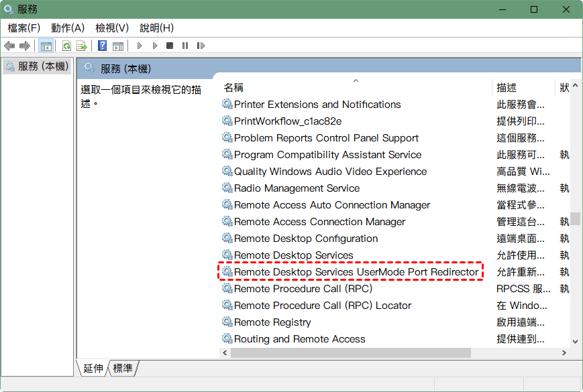
Task: Select Remote Access Connection Manager name
Action: (319, 222)
